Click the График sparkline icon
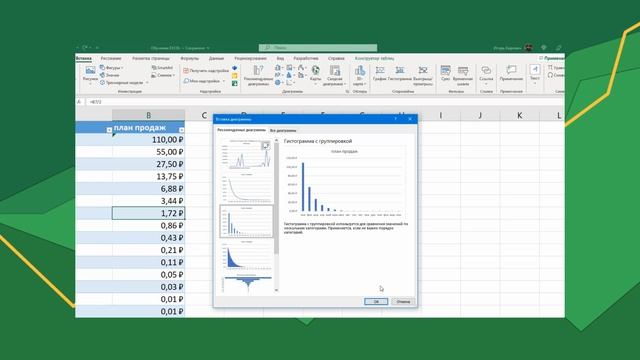Screen dimensions: 640x360 click(380, 71)
